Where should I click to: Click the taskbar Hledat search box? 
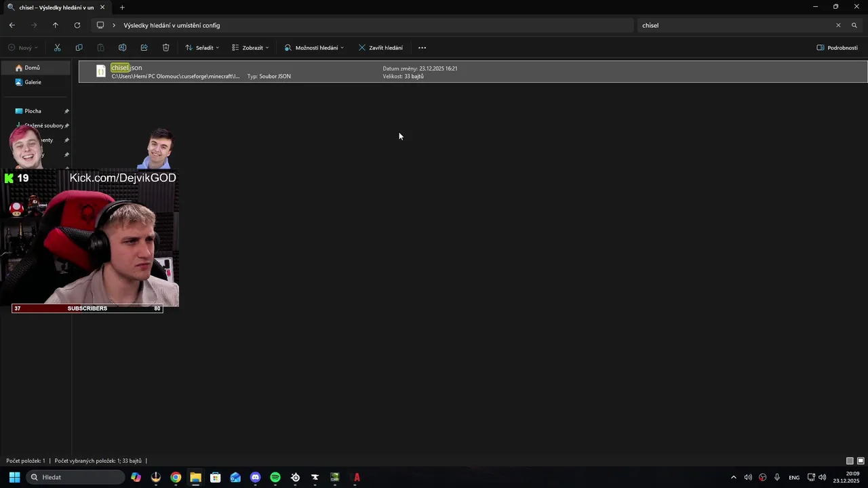tap(75, 477)
